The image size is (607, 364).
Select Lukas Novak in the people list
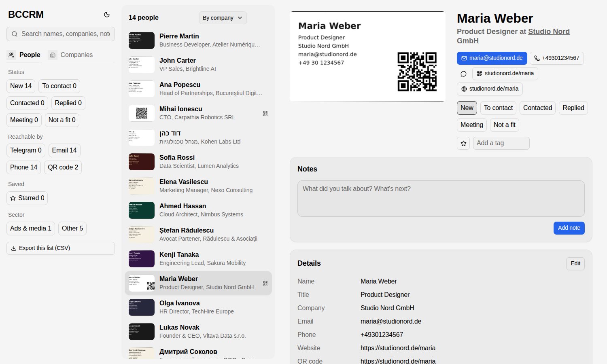pyautogui.click(x=198, y=332)
